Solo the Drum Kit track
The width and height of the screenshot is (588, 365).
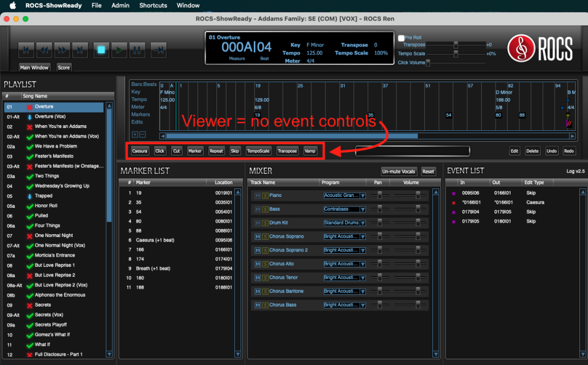(265, 223)
